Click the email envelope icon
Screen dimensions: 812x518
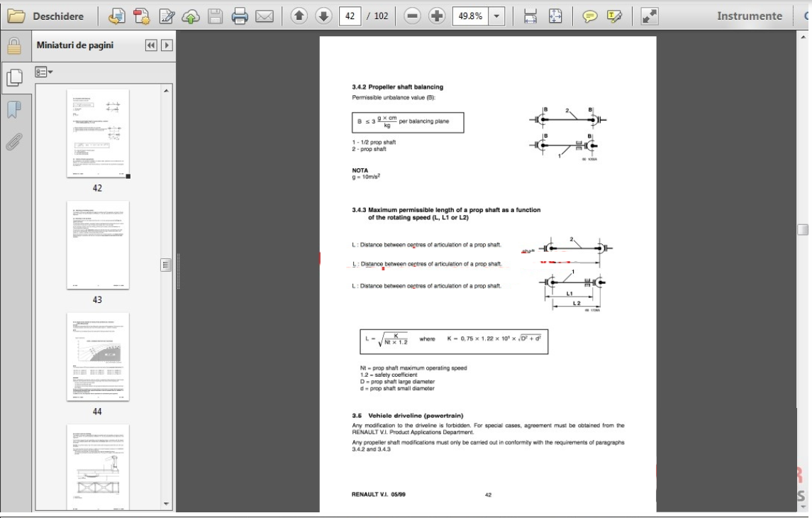point(265,16)
